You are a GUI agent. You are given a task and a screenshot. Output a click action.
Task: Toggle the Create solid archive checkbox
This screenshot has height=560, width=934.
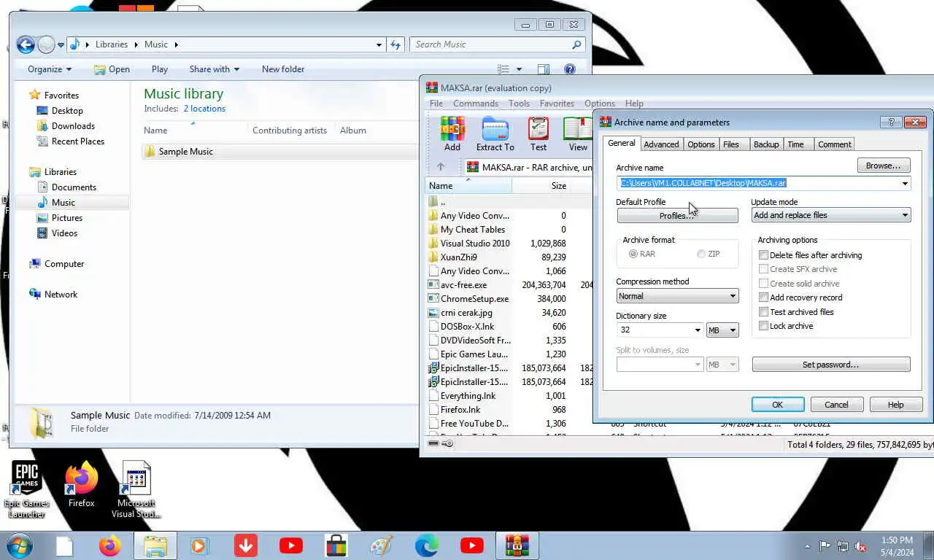[763, 284]
